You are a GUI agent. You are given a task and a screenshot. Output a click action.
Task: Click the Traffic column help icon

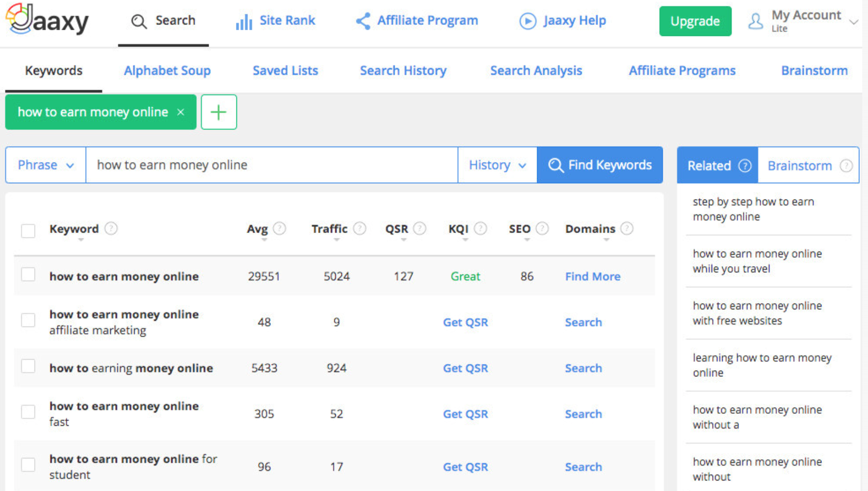click(x=360, y=229)
